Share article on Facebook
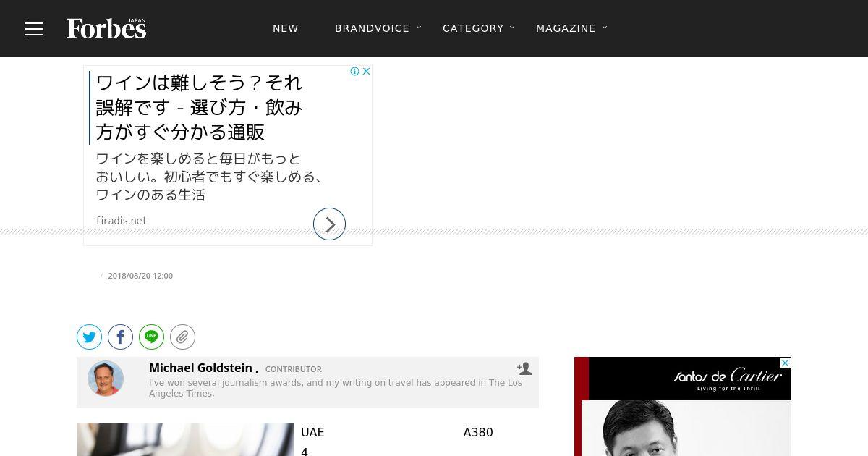 [121, 337]
